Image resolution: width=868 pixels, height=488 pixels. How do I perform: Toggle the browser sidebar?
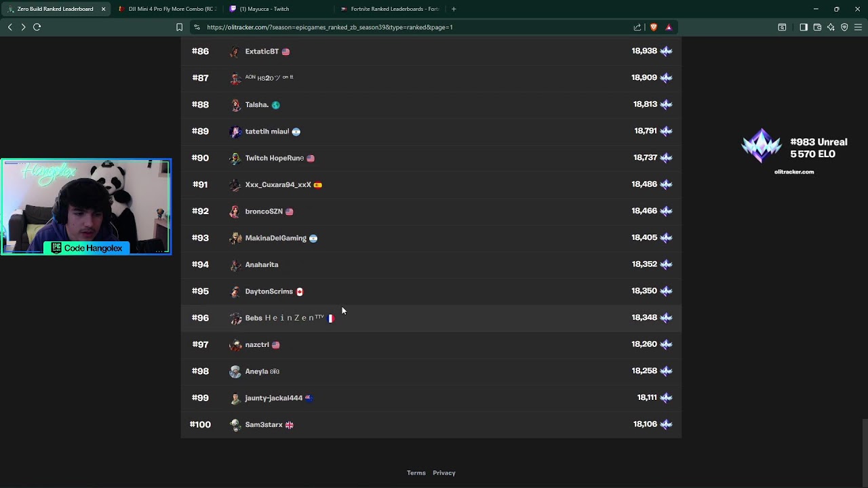point(804,27)
